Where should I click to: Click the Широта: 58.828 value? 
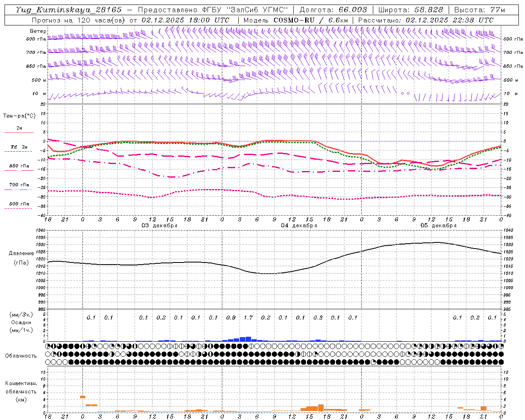click(x=411, y=10)
